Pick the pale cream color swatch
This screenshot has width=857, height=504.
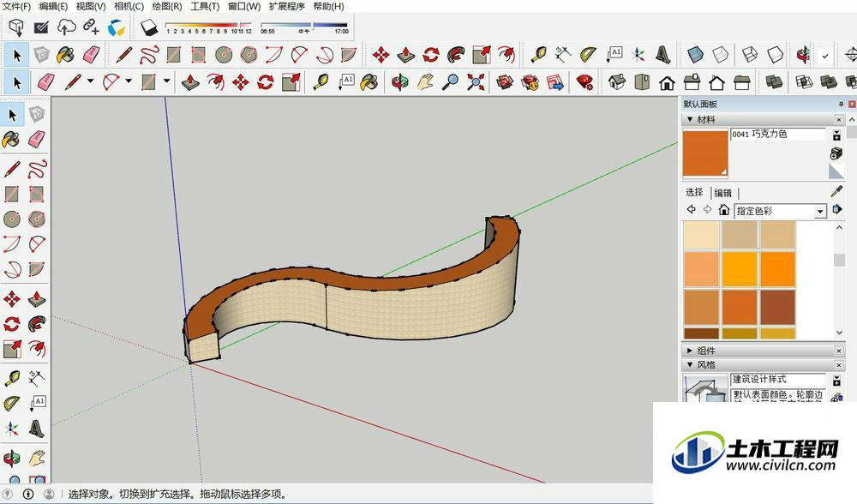(x=701, y=235)
